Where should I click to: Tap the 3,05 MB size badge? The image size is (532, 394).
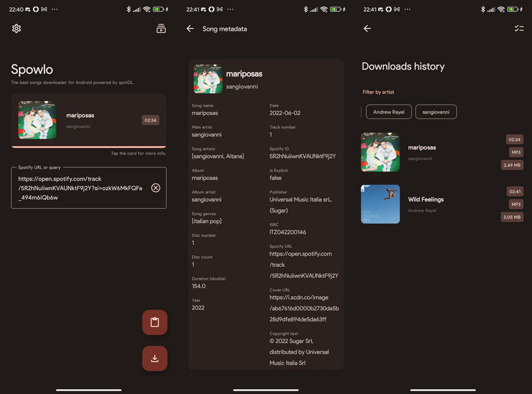click(512, 217)
